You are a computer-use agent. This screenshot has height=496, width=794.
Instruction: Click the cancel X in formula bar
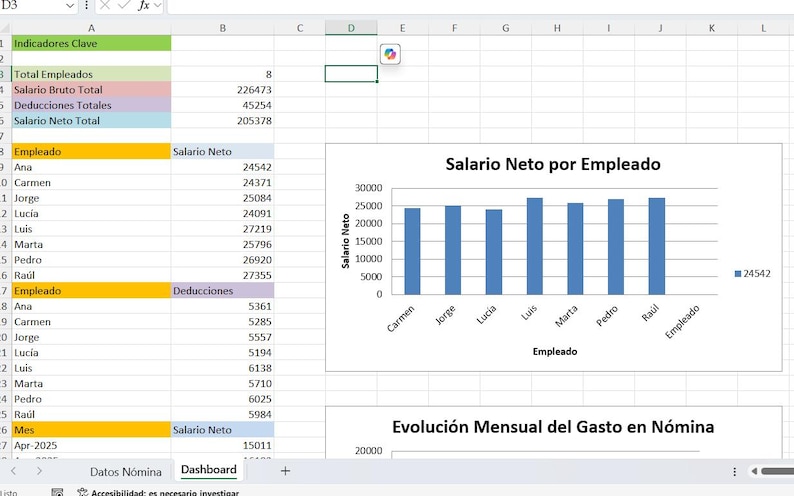(105, 6)
